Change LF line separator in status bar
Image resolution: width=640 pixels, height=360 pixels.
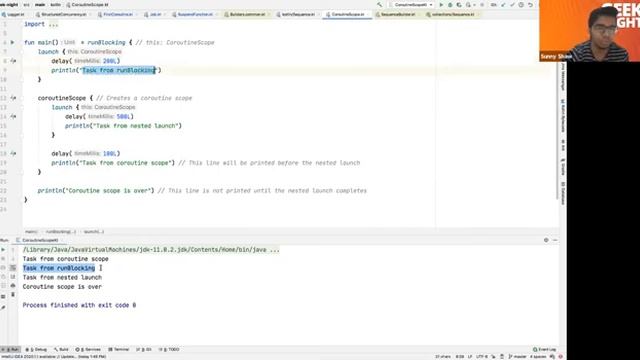click(470, 356)
